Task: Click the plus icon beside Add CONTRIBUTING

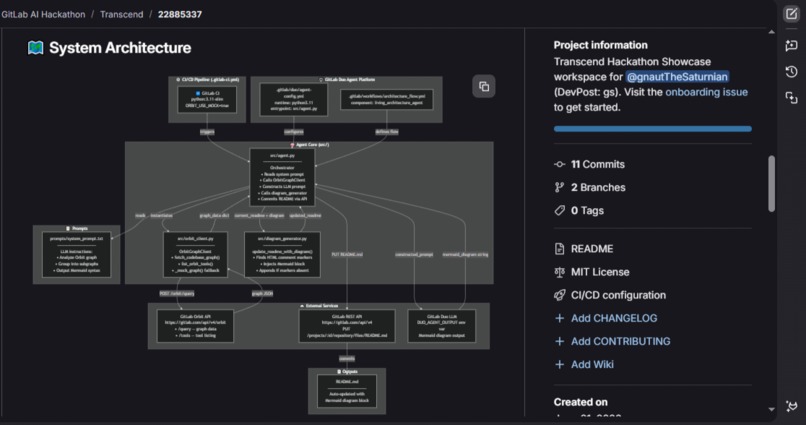Action: pyautogui.click(x=559, y=341)
